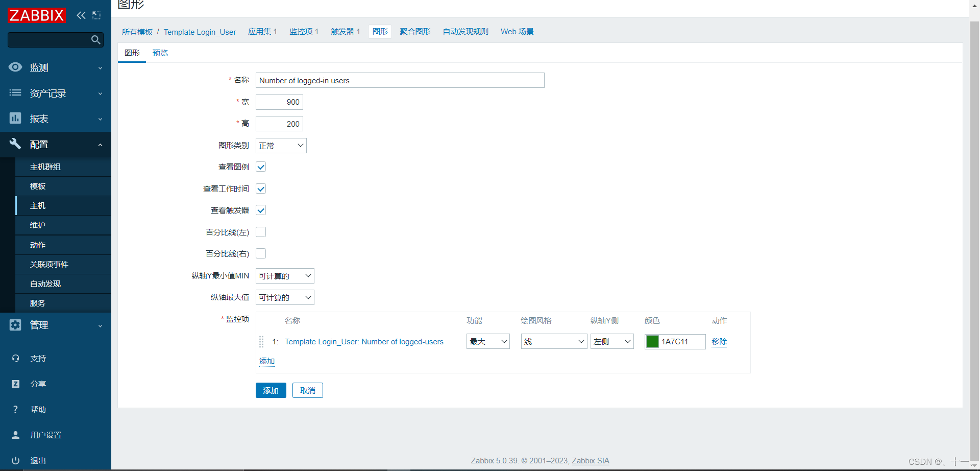
Task: Collapse the 配置 menu chevron
Action: (x=100, y=145)
